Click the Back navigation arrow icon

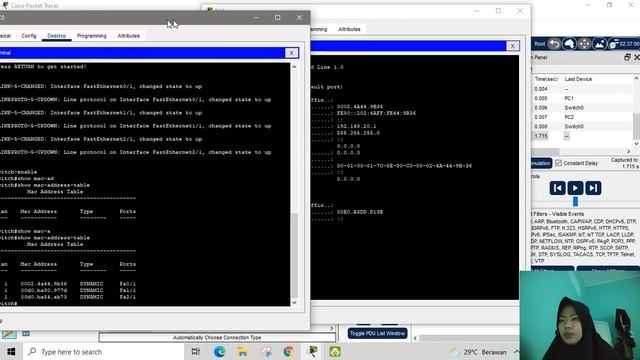pos(554,44)
